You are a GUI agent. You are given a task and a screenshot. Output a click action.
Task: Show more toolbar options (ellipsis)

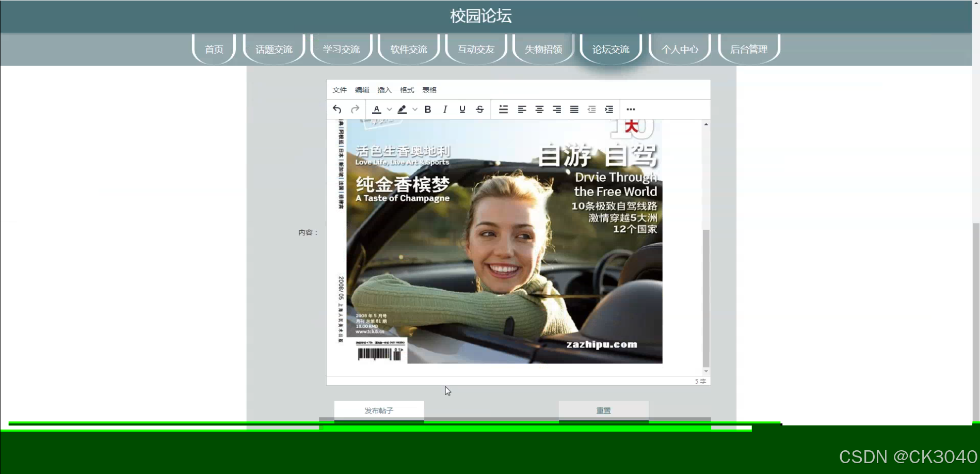[x=631, y=109]
